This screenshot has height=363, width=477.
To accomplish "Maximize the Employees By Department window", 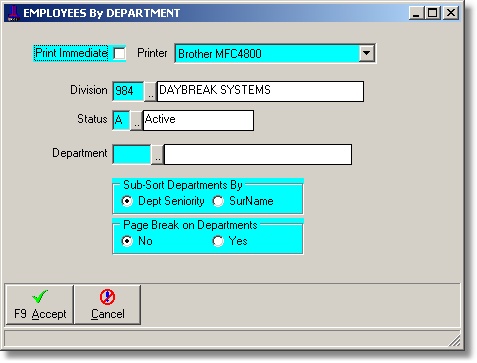I will pyautogui.click(x=432, y=13).
